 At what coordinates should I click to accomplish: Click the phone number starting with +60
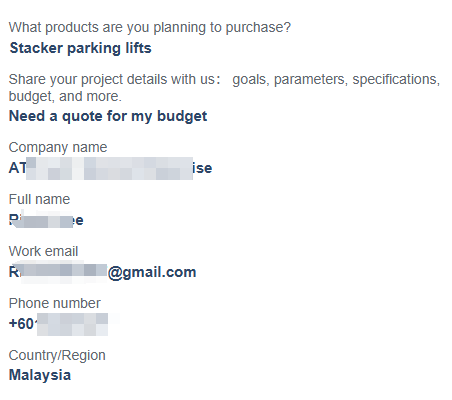[x=58, y=324]
